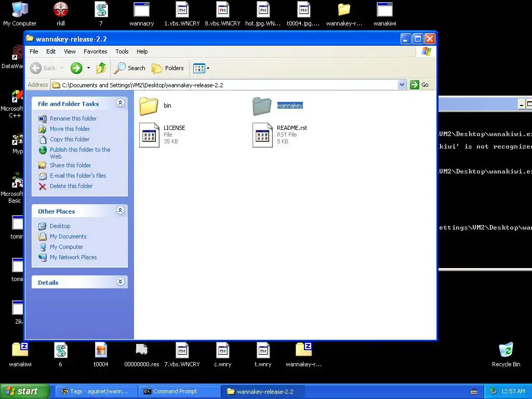This screenshot has height=399, width=532.
Task: Open the Tools menu
Action: 122,51
